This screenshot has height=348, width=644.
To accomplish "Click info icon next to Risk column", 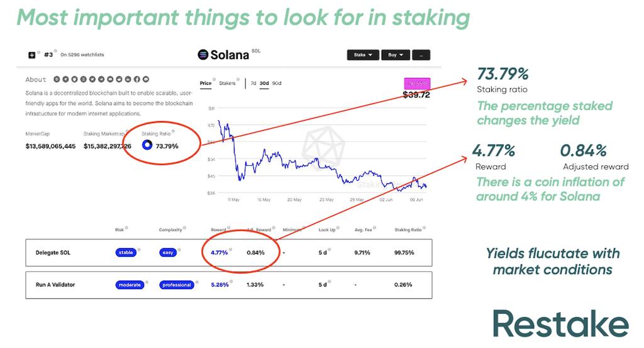I will click(x=126, y=228).
